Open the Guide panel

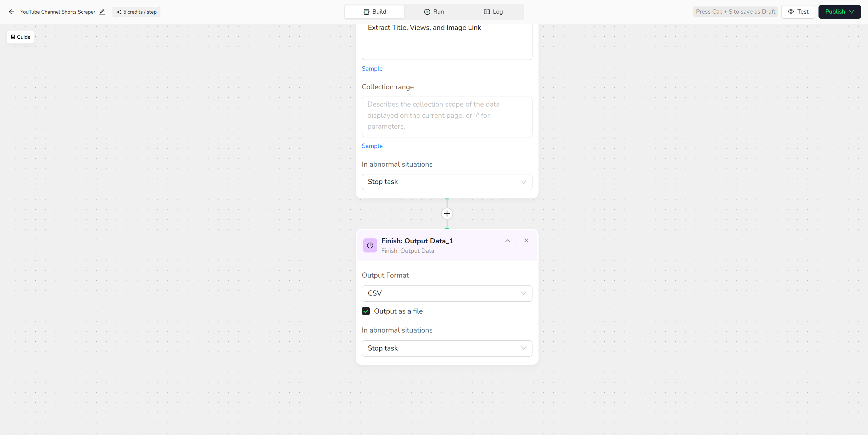tap(20, 37)
